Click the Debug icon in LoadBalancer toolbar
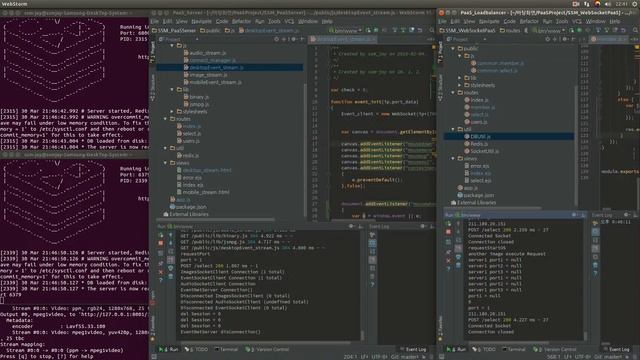This screenshot has width=640, height=360. point(579,30)
